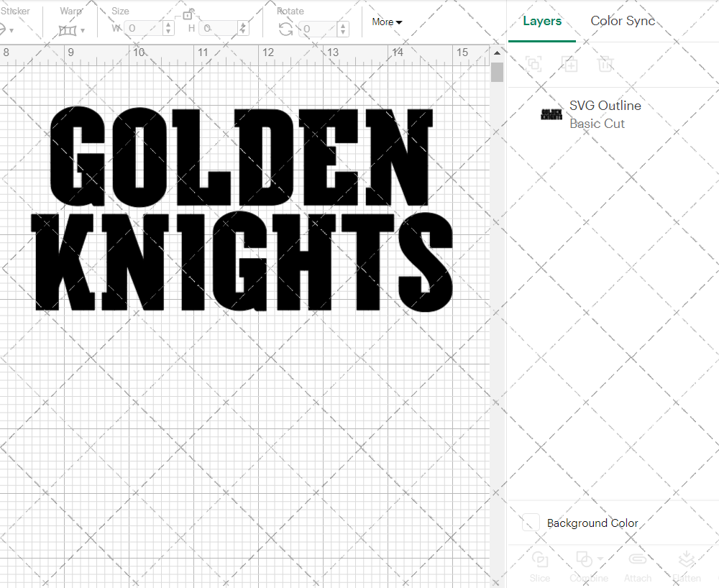Toggle the size aspect ratio lock

click(188, 14)
